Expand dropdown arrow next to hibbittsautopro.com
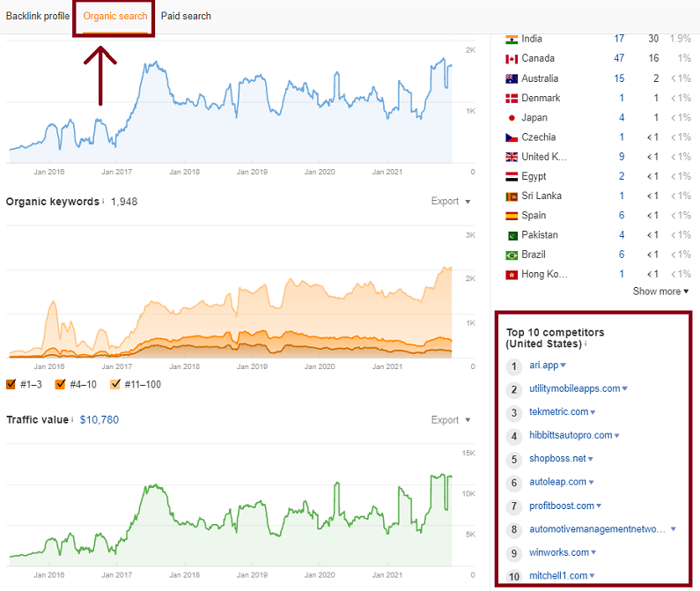Screen dimensions: 700x591 click(x=616, y=436)
